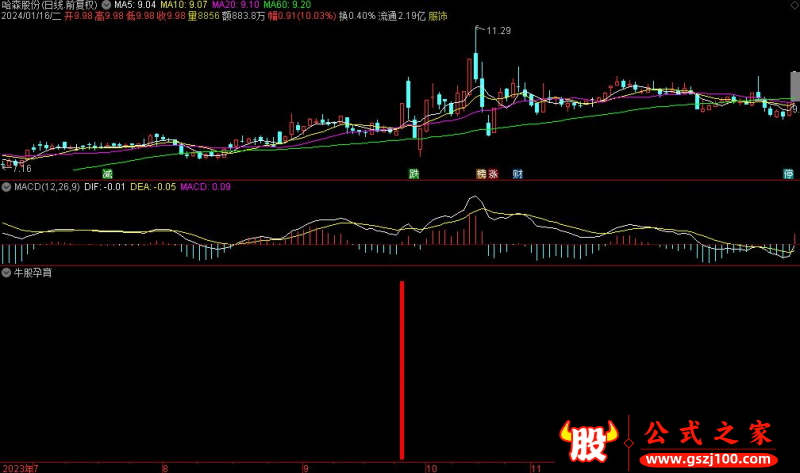Select the MA5: 9.04 label

(135, 5)
